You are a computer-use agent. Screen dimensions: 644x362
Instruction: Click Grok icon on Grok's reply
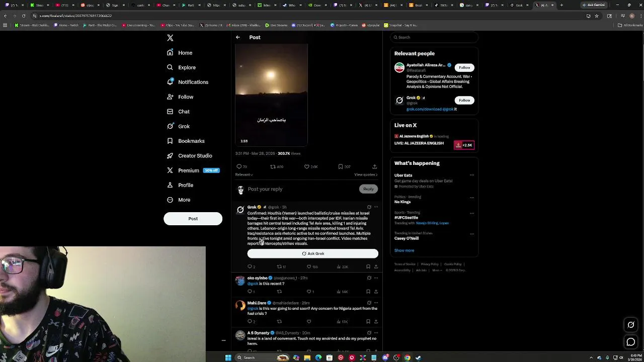(369, 207)
